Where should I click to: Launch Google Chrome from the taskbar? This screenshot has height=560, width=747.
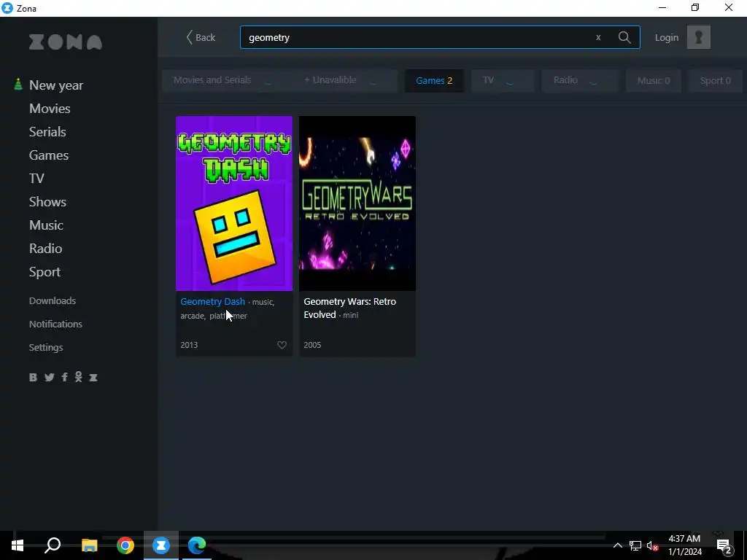(125, 545)
